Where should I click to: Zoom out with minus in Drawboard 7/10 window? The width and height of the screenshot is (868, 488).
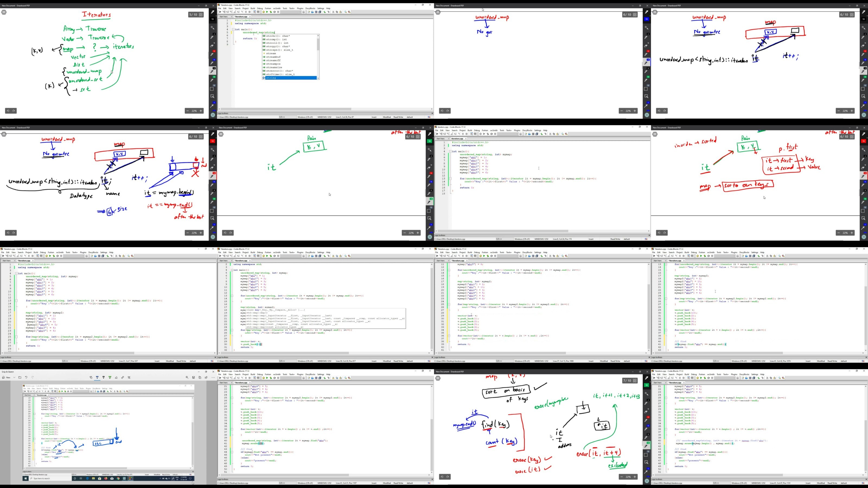point(621,477)
